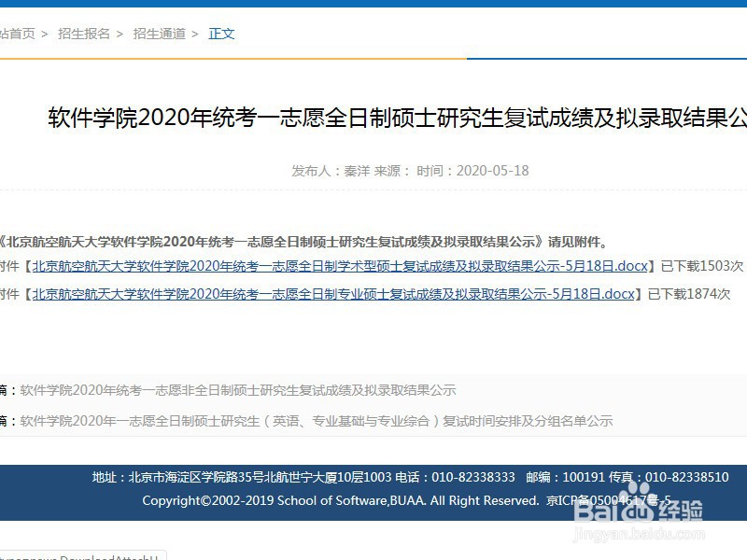The image size is (747, 560).
Task: Click the footer phone 010-82338333
Action: [x=473, y=477]
